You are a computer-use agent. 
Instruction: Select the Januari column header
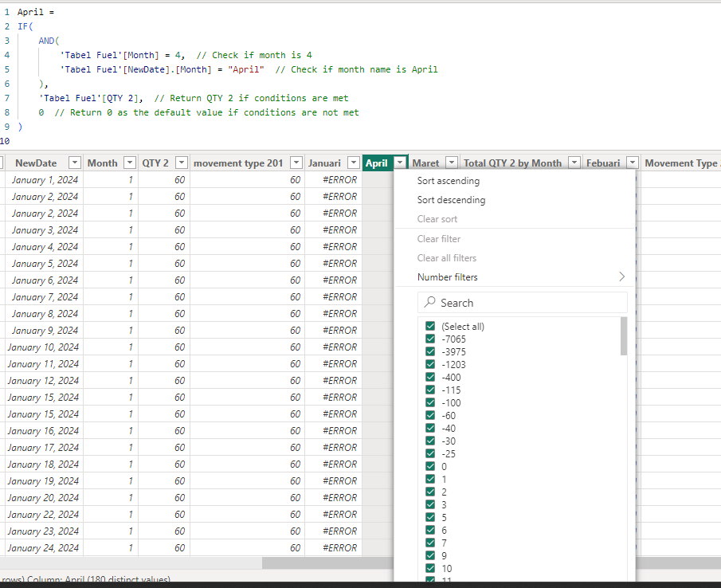[324, 163]
